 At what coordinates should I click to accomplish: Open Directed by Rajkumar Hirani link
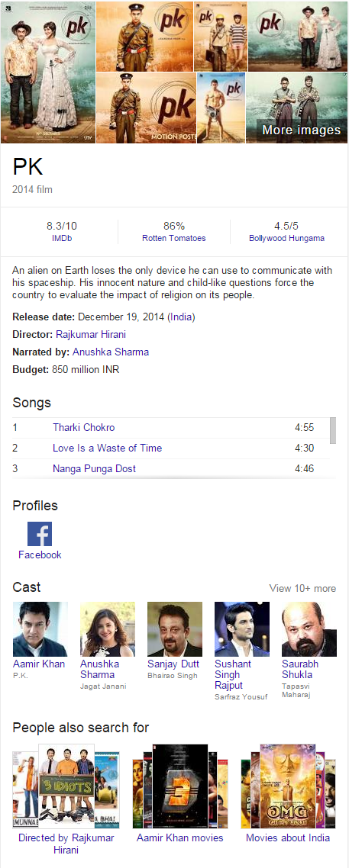(66, 844)
